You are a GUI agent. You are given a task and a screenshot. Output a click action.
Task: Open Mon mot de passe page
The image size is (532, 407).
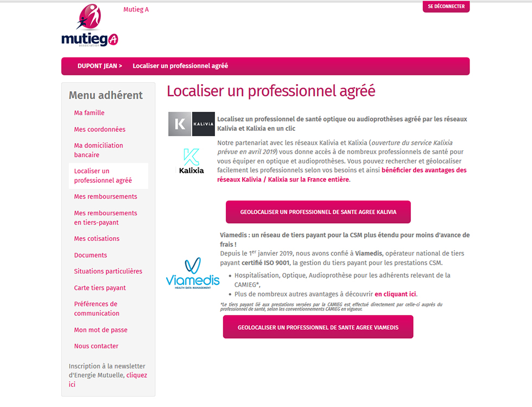[101, 330]
